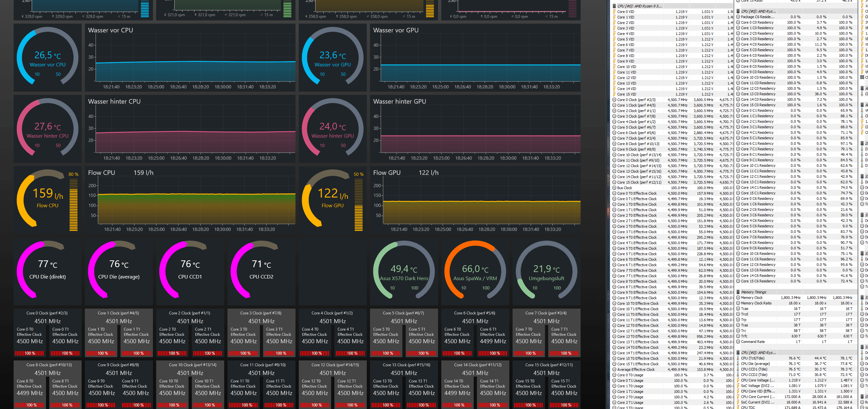Click the clock icon next to Package C6 Residency

738,17
